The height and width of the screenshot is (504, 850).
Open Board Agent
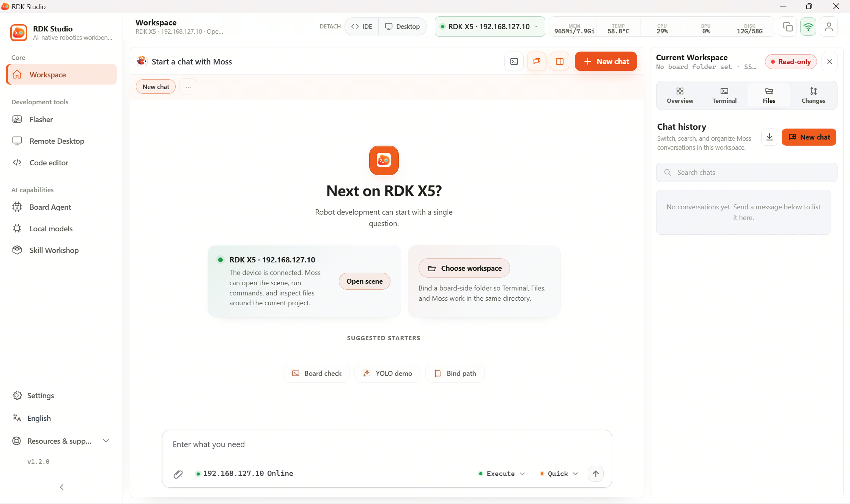[61, 207]
